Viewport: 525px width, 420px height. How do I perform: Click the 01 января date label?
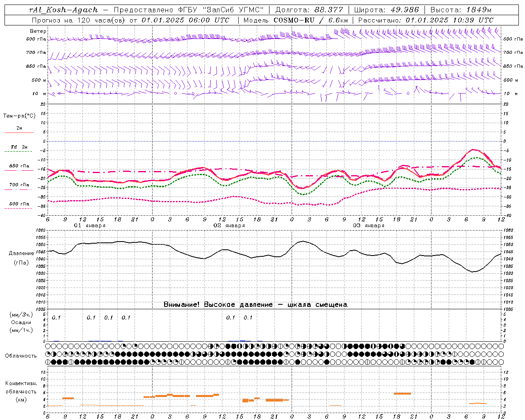click(x=89, y=226)
